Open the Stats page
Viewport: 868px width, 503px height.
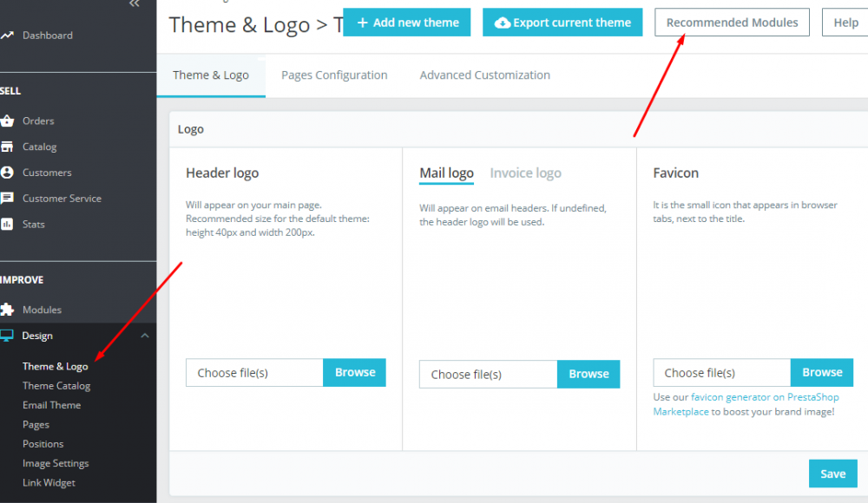coord(33,224)
